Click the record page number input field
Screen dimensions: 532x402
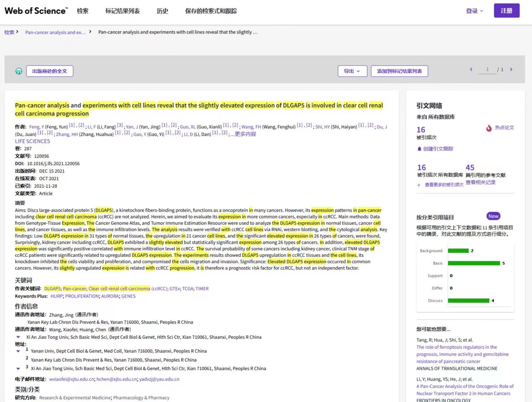487,69
